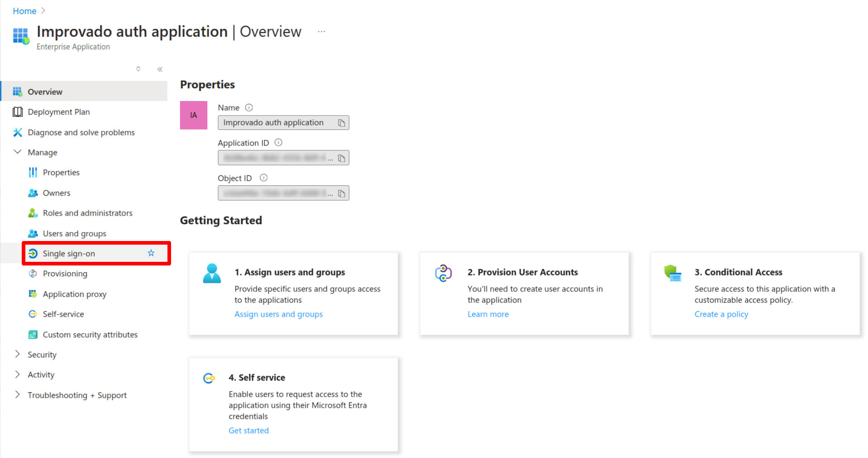Click the Create a policy link
Image resolution: width=868 pixels, height=458 pixels.
click(x=721, y=314)
